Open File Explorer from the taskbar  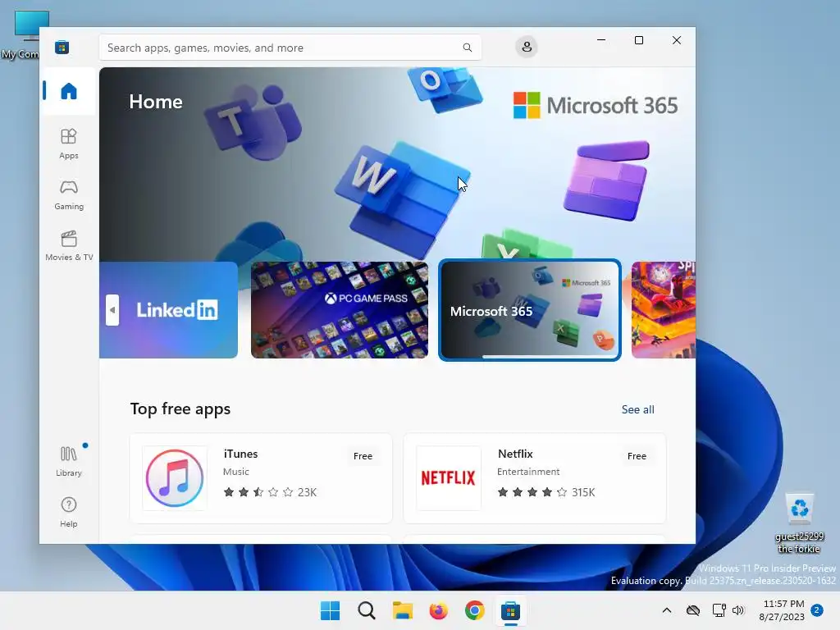(402, 610)
